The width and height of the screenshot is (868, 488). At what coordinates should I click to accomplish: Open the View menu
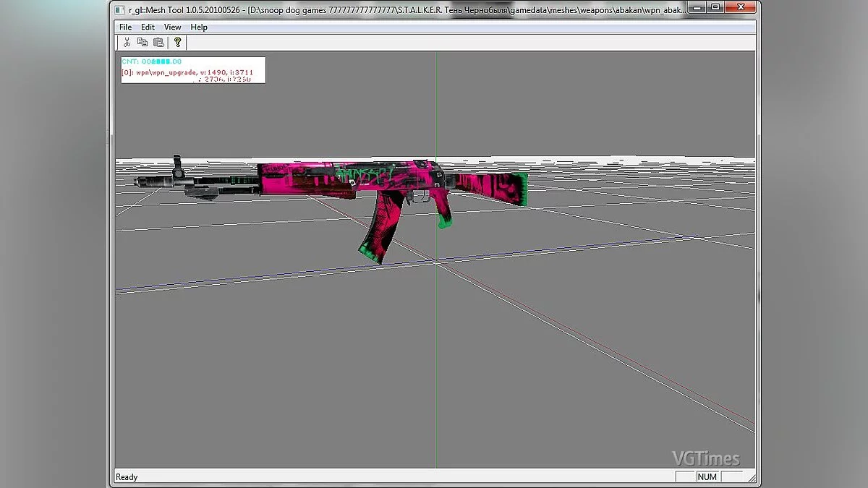(x=172, y=27)
